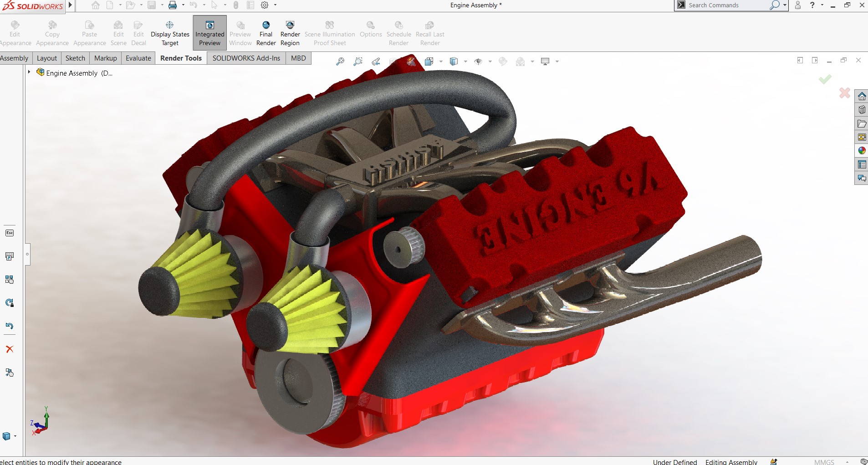Open the Help dropdown arrow

click(x=822, y=5)
